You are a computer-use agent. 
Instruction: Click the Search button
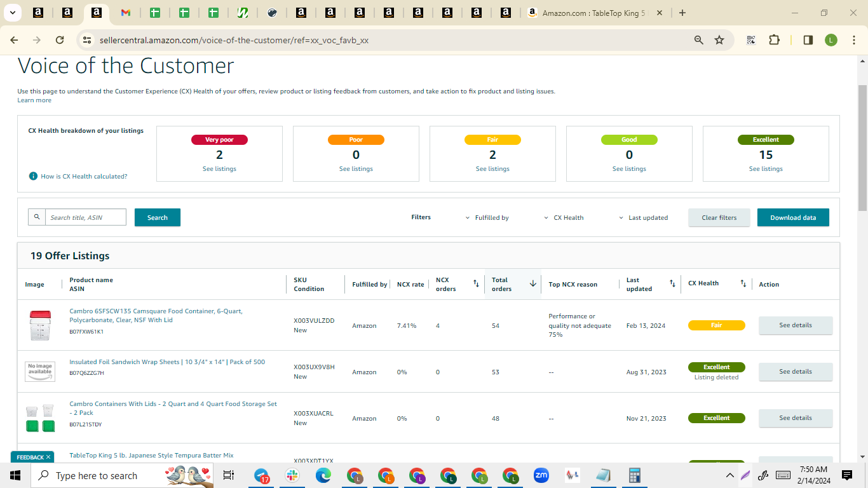[158, 217]
